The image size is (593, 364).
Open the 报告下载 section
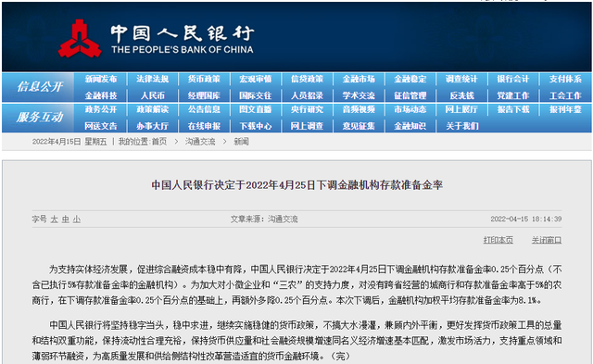pyautogui.click(x=513, y=109)
